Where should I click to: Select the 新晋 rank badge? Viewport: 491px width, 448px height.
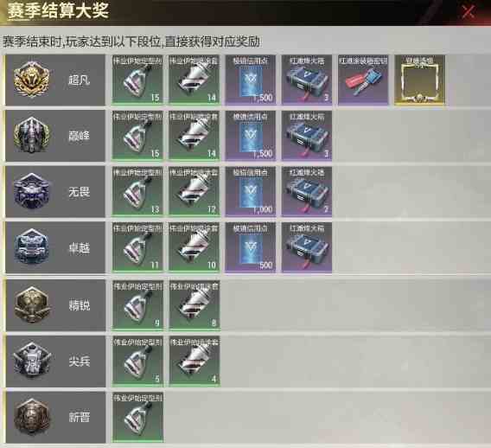pos(31,417)
